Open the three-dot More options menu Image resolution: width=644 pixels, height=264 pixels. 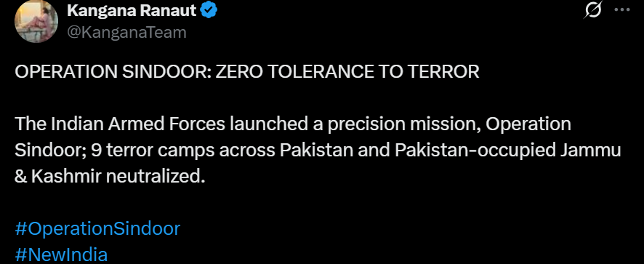621,10
